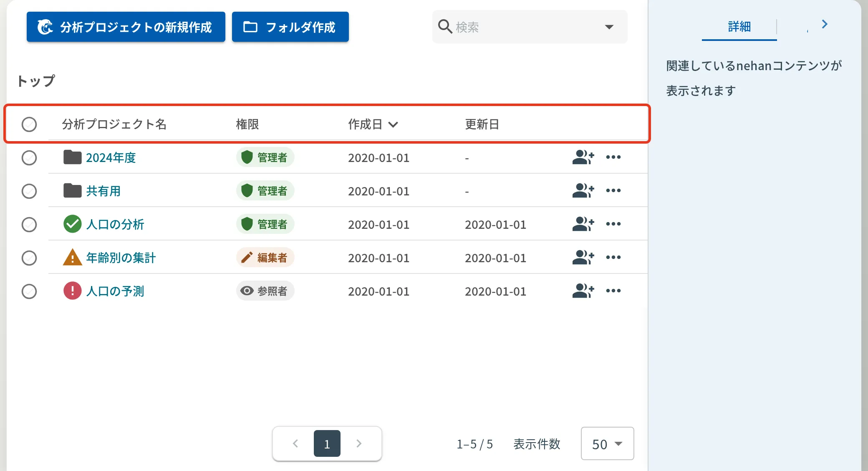
Task: Go to previous page arrow
Action: pos(295,443)
